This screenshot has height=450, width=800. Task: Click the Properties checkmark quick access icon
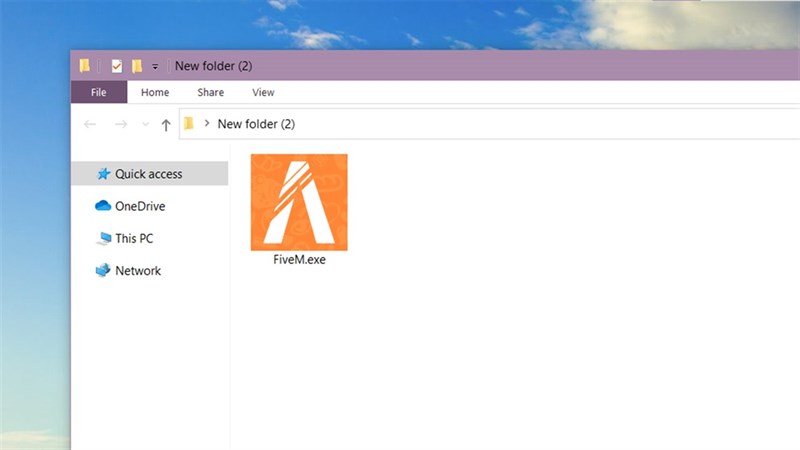pos(117,66)
